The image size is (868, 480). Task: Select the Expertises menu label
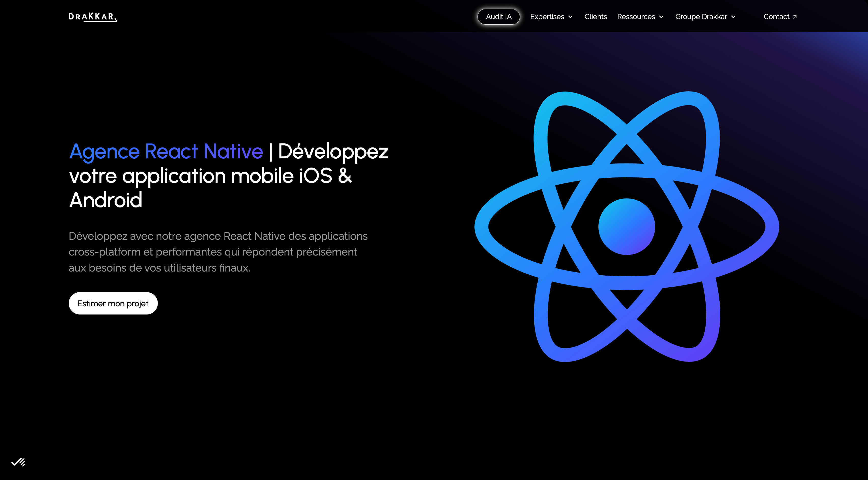[x=547, y=17]
